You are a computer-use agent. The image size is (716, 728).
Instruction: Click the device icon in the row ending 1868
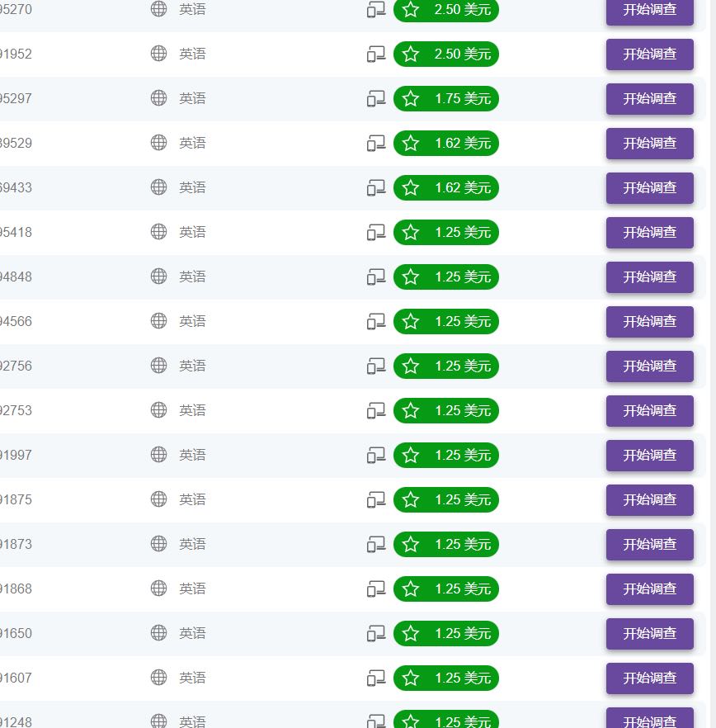point(376,589)
